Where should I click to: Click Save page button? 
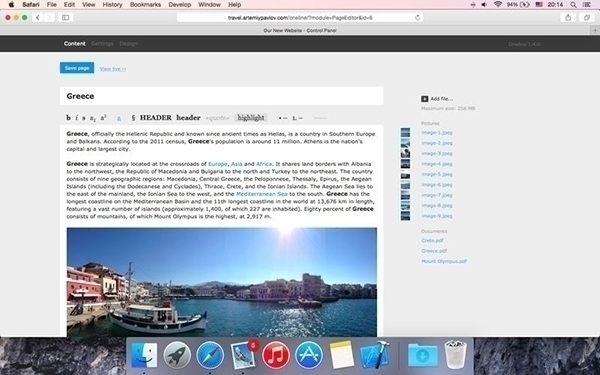point(77,68)
